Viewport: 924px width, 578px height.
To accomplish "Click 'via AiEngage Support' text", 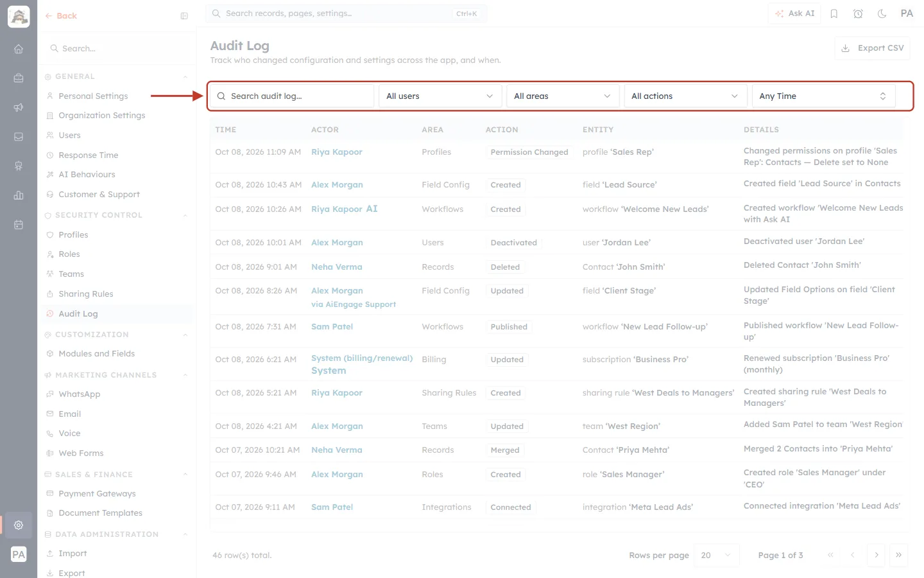I will 354,304.
